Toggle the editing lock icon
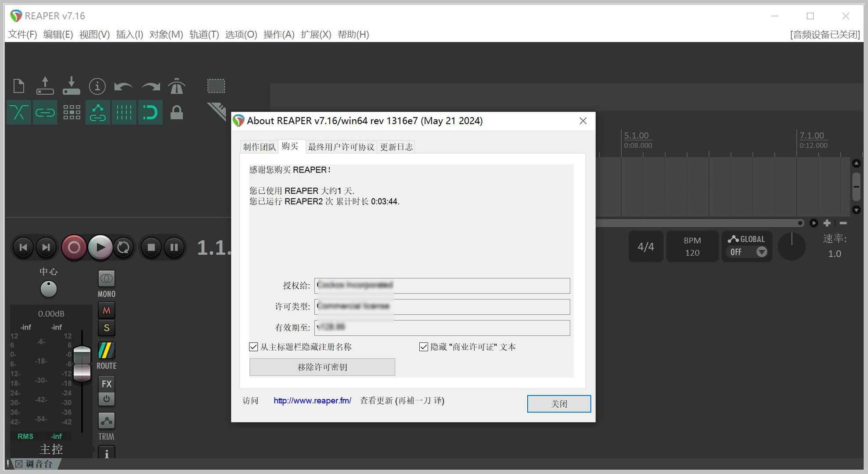The width and height of the screenshot is (868, 474). 176,112
